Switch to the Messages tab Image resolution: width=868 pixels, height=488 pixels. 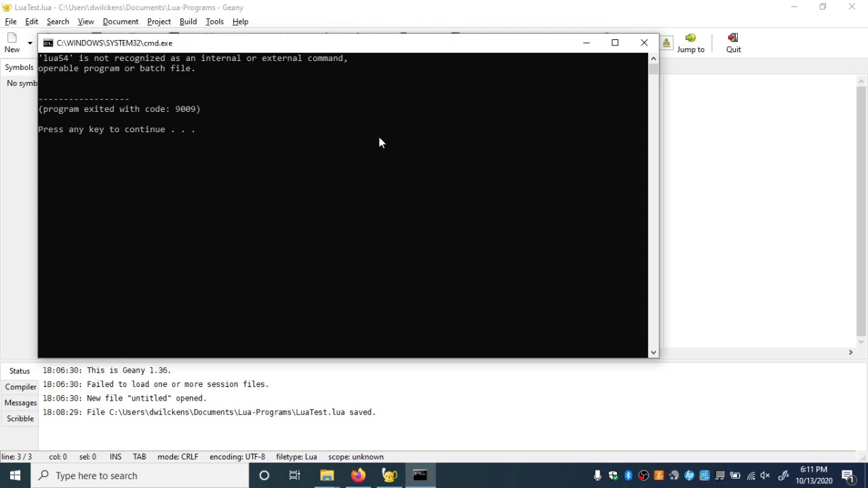(20, 403)
